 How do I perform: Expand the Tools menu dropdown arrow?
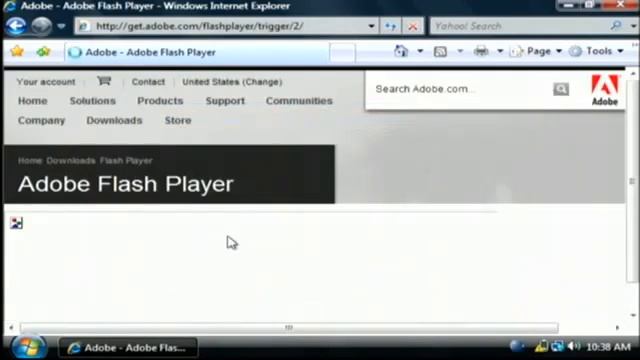pos(620,51)
